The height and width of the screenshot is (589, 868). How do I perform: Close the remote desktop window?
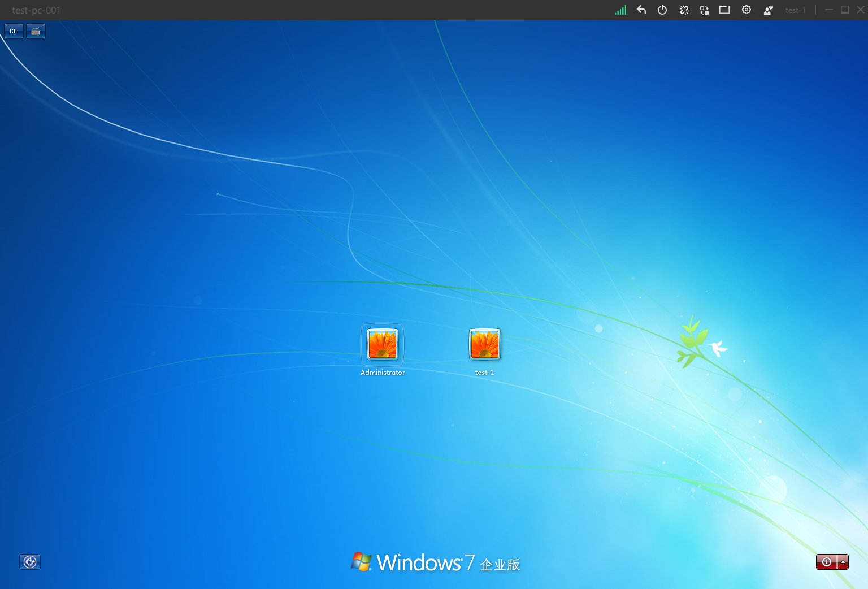[861, 10]
